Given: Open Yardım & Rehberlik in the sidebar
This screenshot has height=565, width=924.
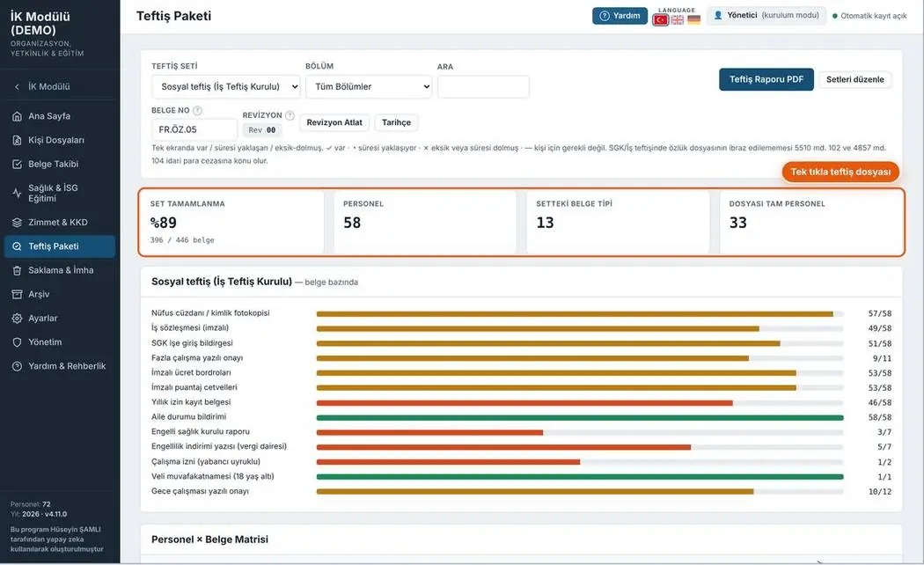Looking at the screenshot, I should pyautogui.click(x=60, y=366).
